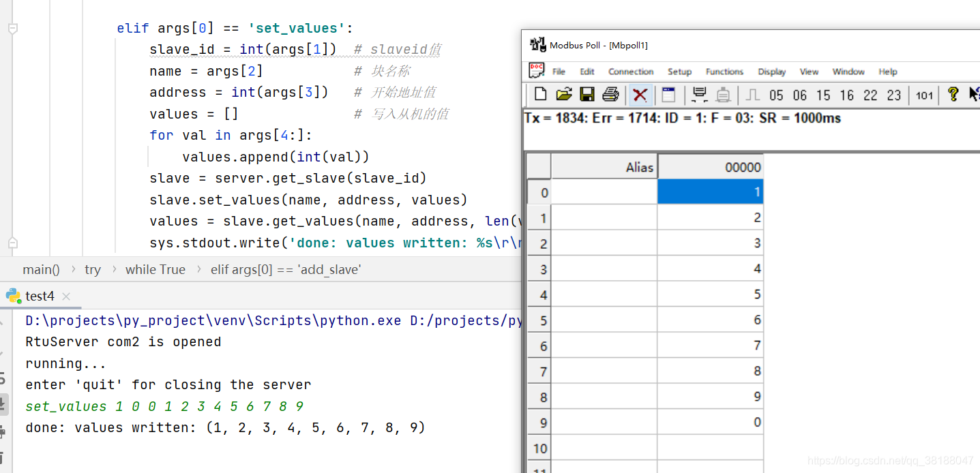Select highlighted cell with value 1
Viewport: 980px width, 473px height.
pos(711,192)
